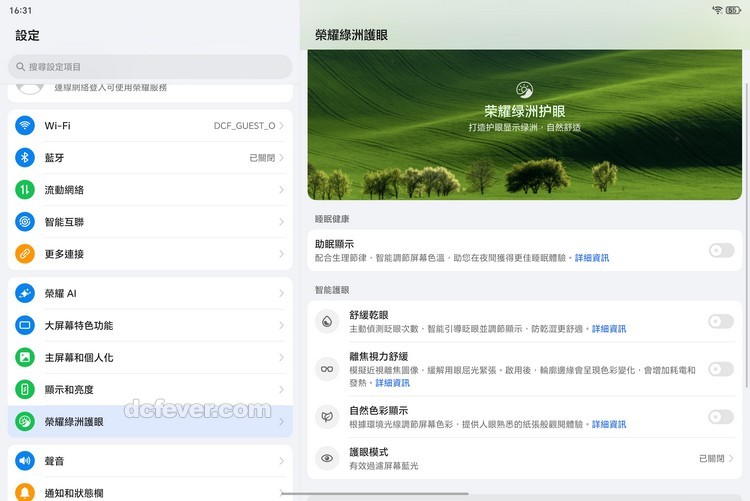Tap the oasis eye-care logo on banner
The image size is (750, 501).
click(x=525, y=89)
